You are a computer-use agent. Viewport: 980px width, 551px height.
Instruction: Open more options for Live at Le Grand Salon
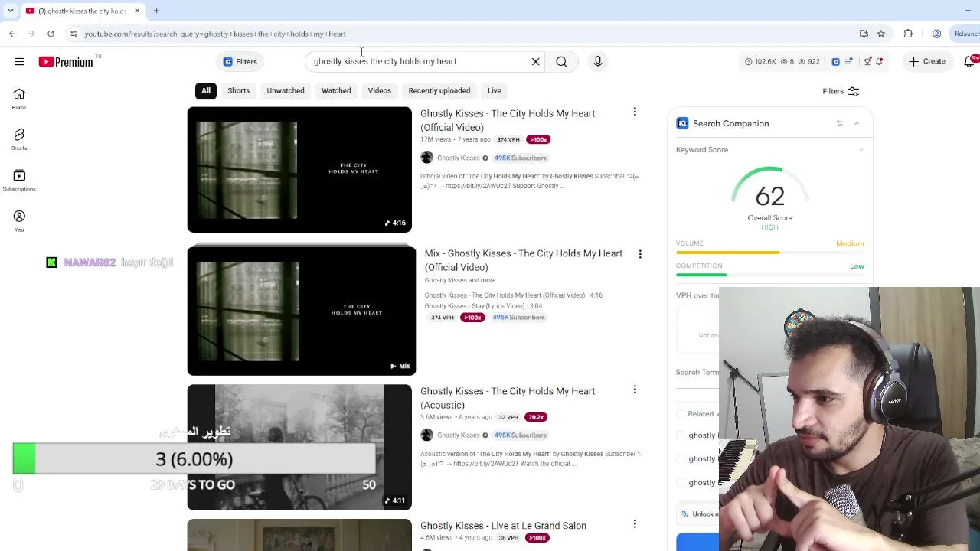coord(635,525)
